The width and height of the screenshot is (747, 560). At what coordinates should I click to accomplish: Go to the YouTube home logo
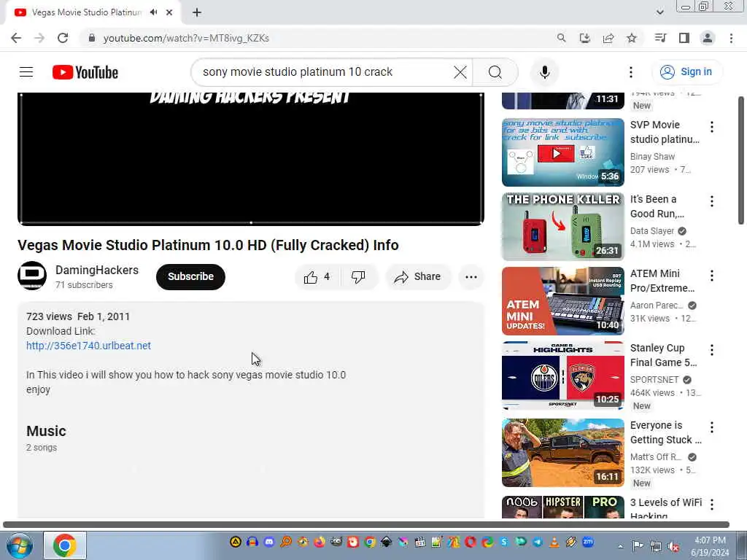pos(85,72)
